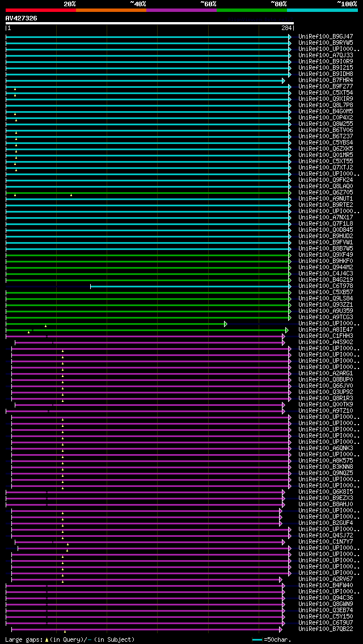Click the partial cyan alignment bar for C6T978
The width and height of the screenshot is (363, 644).
[191, 286]
